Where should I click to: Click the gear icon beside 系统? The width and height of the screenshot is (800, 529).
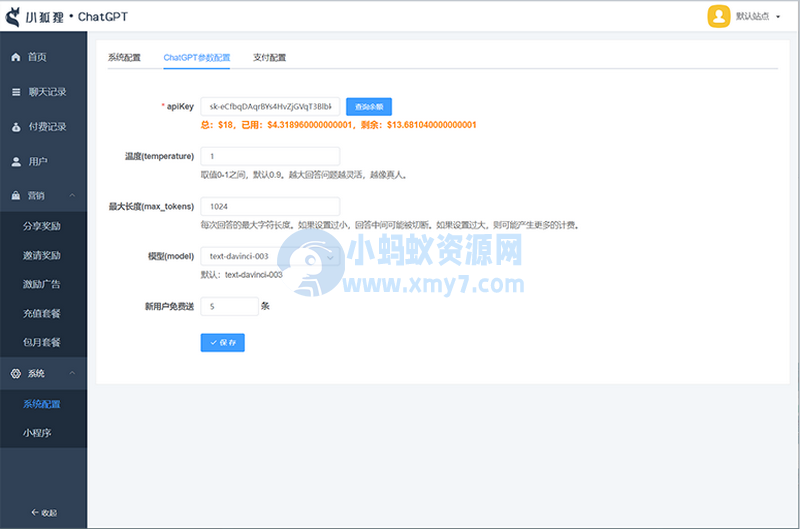tap(16, 373)
